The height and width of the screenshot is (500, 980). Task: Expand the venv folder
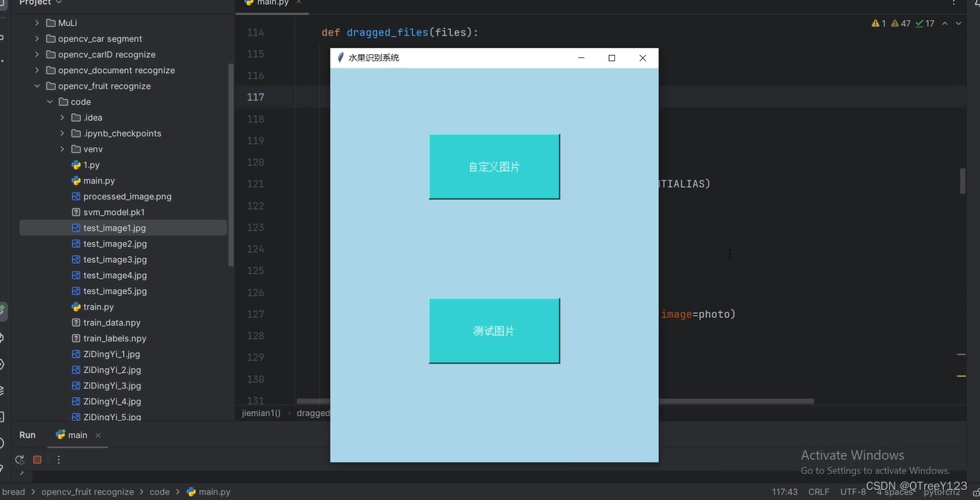pos(62,148)
